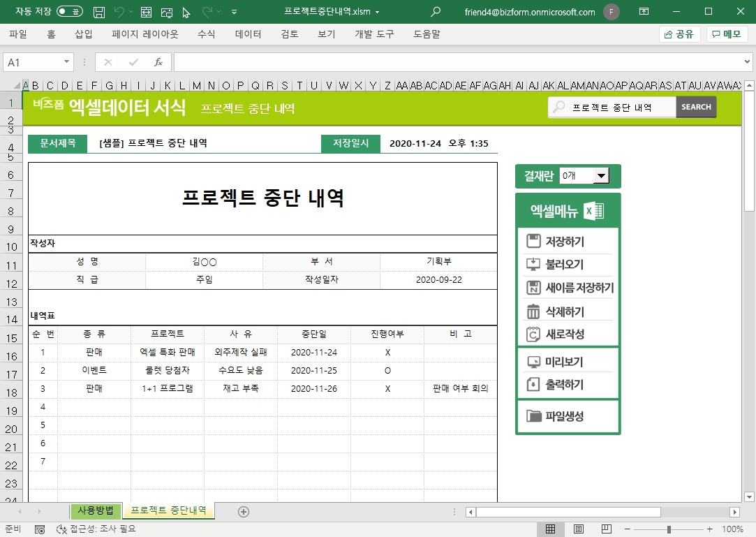Screen dimensions: 756x537
Task: Click the zoom slider in the status bar
Action: coord(669,529)
